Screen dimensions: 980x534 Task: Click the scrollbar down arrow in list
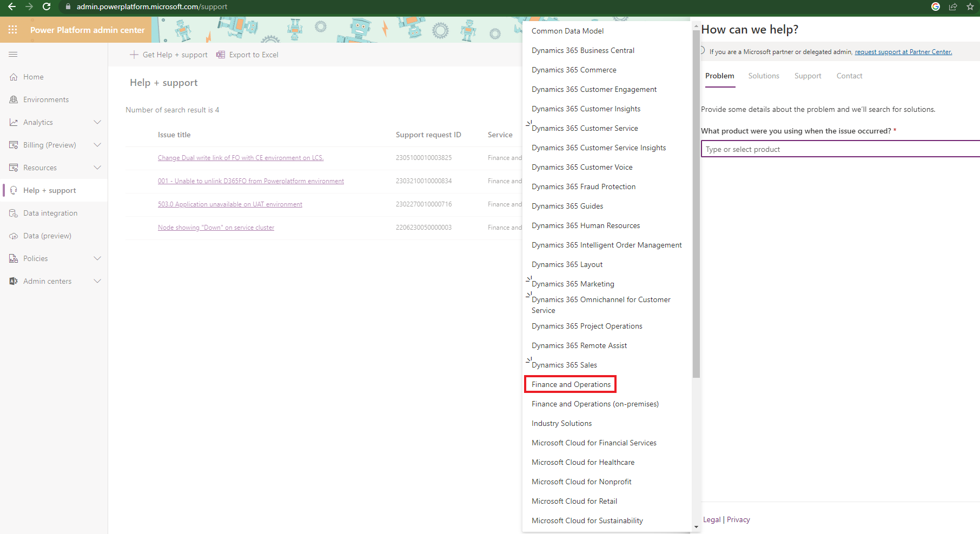(696, 527)
